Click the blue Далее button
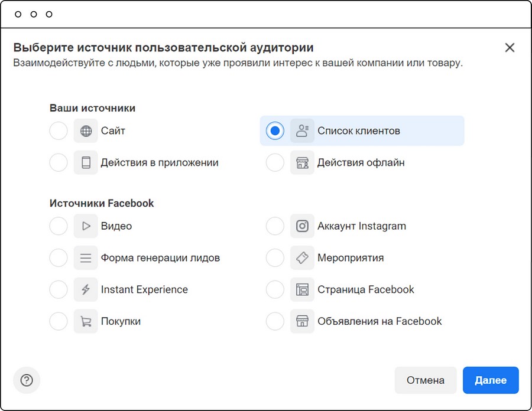532x411 pixels. [x=491, y=380]
